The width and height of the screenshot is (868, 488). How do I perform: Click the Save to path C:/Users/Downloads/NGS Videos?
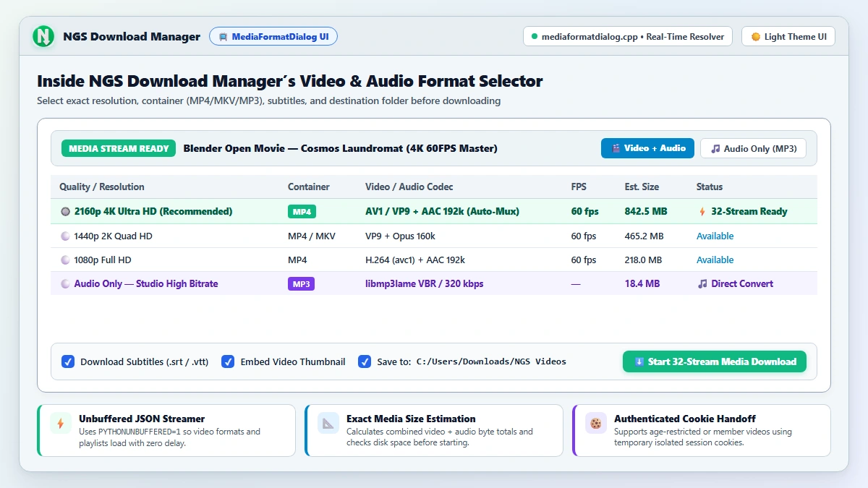[491, 361]
